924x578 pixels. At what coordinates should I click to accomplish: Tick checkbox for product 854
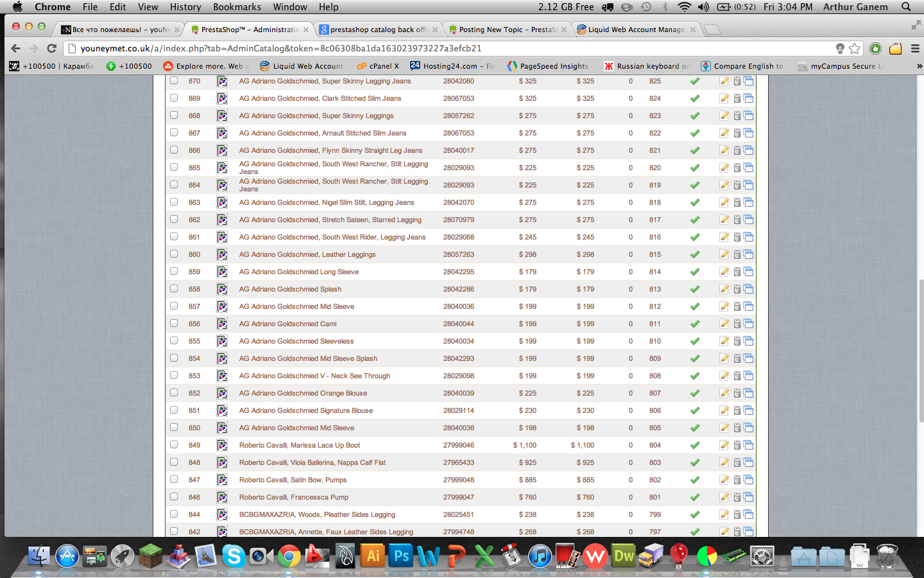coord(174,358)
